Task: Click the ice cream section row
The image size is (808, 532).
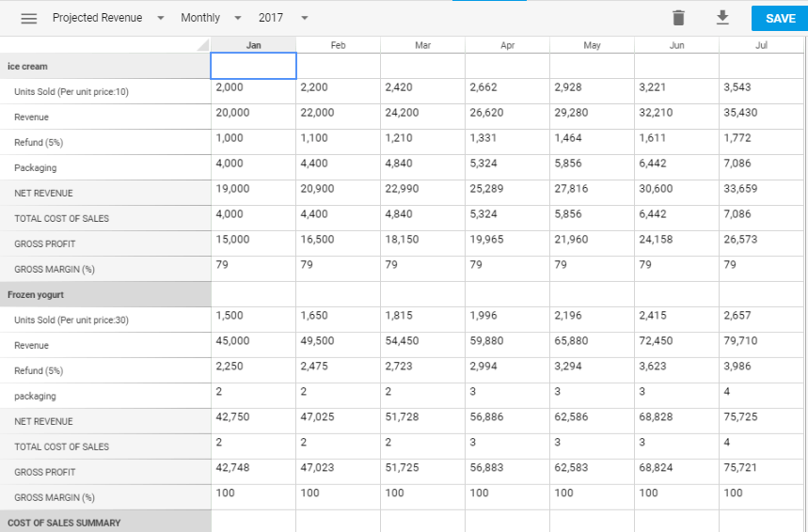Action: 105,67
